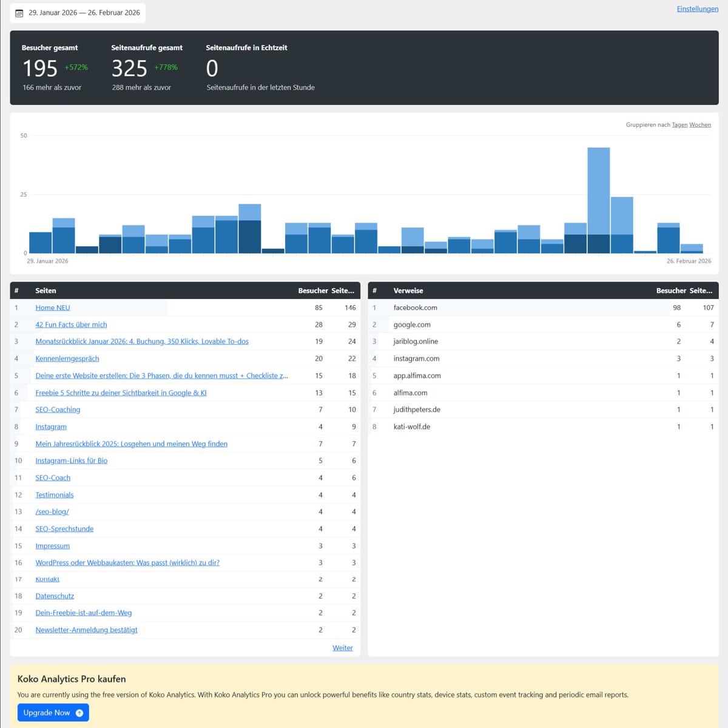Screen dimensions: 728x728
Task: Open the 'Testimonials' page link
Action: click(54, 494)
